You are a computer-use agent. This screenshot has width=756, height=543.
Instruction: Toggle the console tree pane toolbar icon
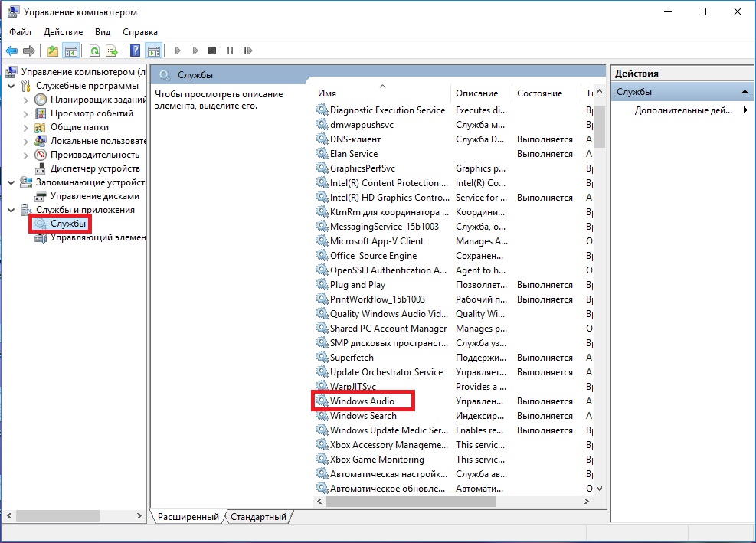(x=71, y=51)
